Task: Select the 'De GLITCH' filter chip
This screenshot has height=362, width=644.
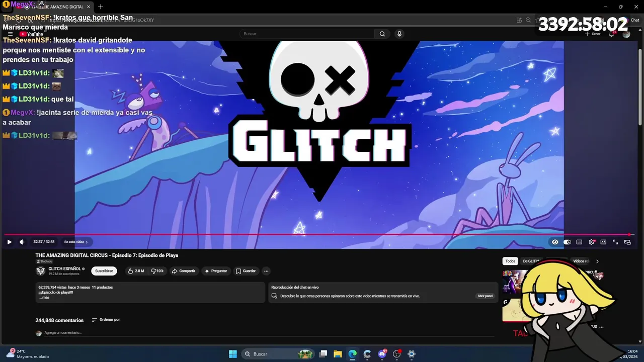Action: click(x=531, y=261)
